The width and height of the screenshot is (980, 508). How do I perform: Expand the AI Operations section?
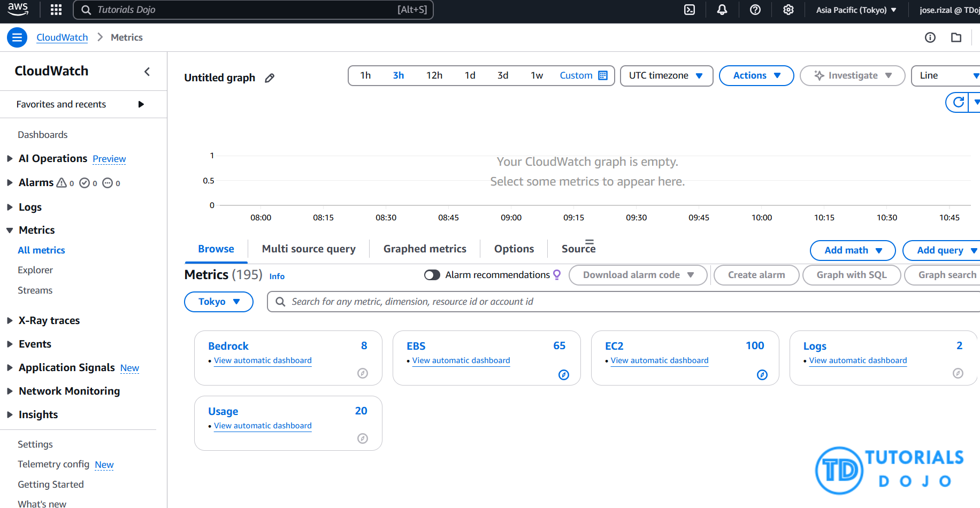pyautogui.click(x=10, y=159)
